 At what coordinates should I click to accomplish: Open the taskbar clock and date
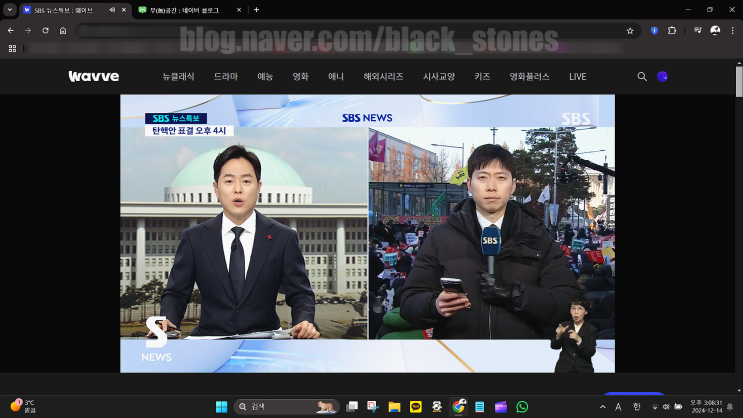point(706,407)
